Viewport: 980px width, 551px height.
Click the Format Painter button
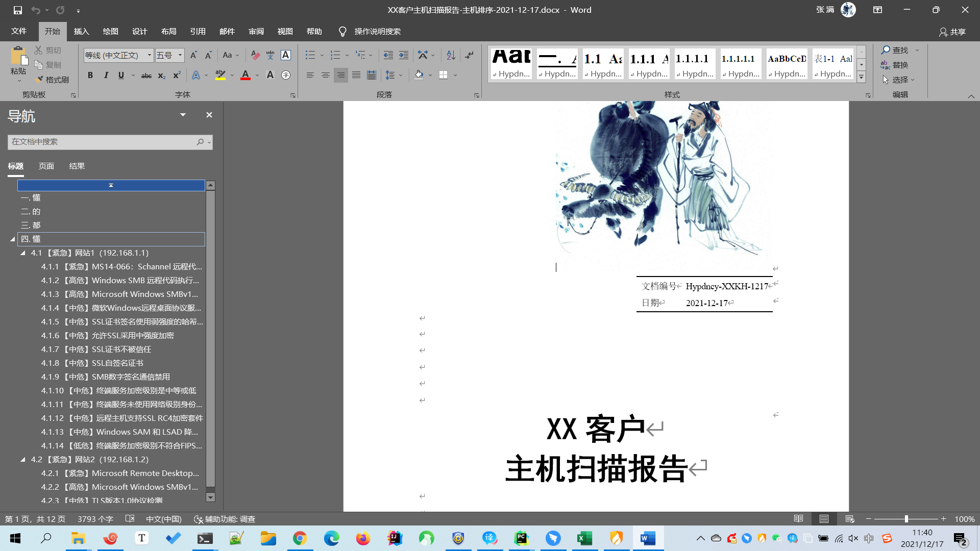tap(52, 80)
